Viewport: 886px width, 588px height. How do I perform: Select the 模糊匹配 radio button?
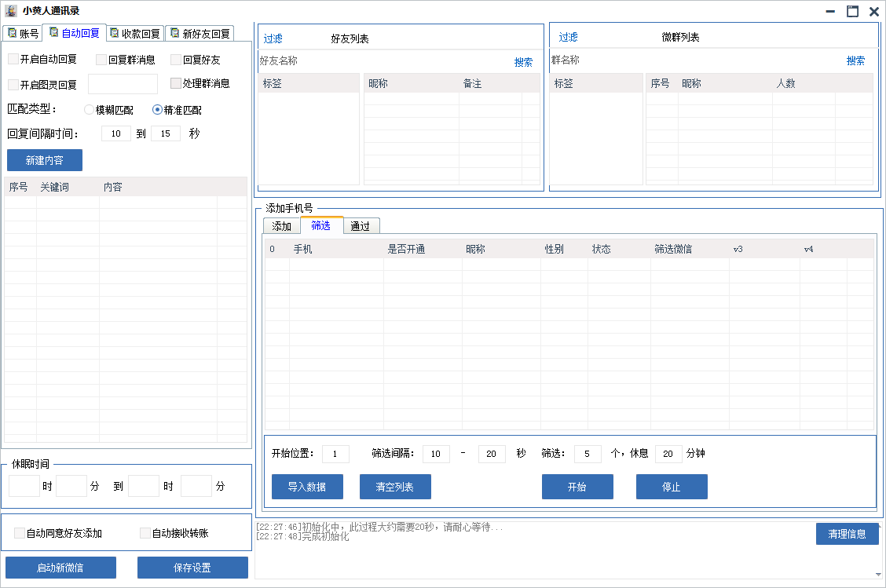coord(90,110)
